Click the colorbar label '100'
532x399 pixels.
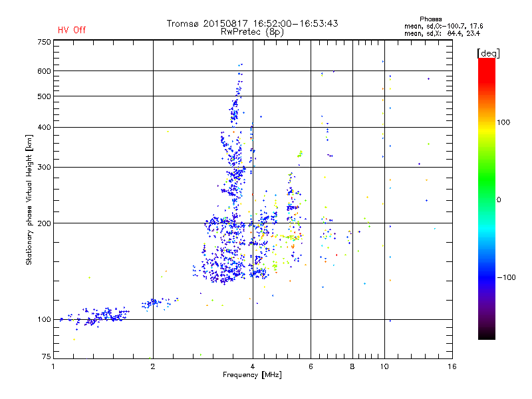tap(503, 122)
